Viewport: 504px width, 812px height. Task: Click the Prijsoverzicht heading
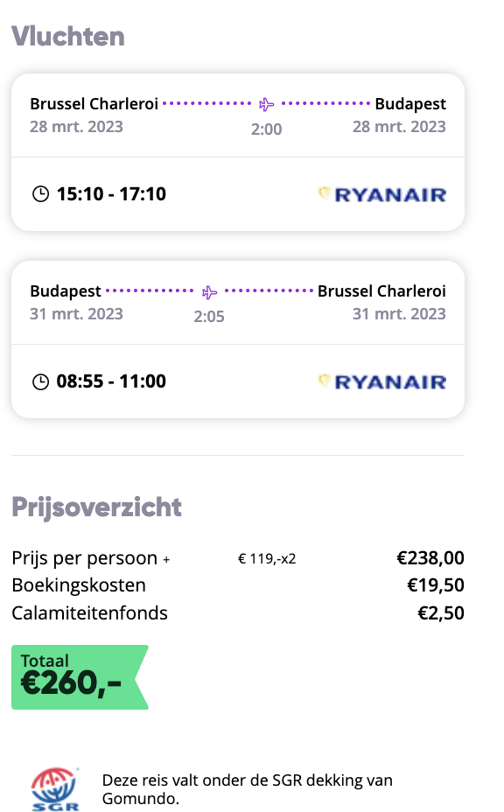click(x=96, y=507)
